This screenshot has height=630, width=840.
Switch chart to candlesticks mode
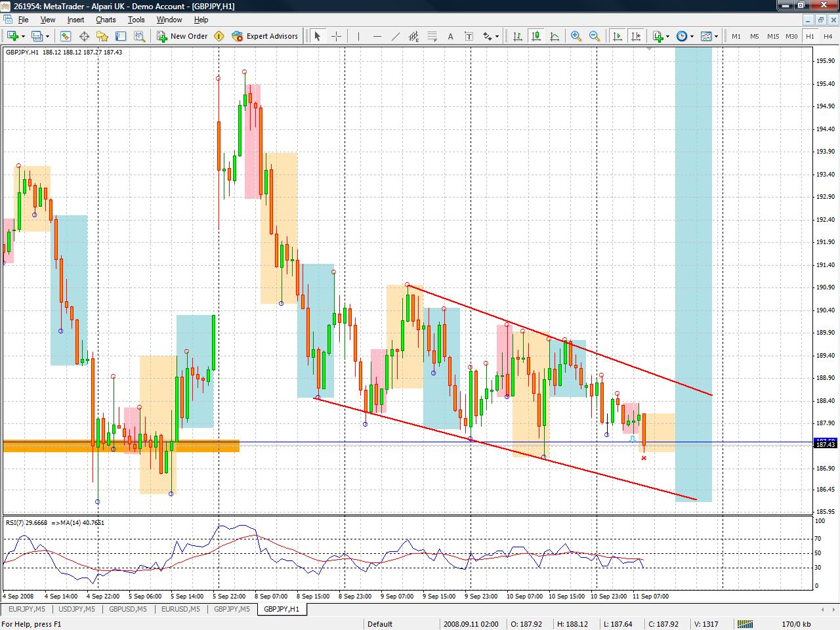pos(536,36)
